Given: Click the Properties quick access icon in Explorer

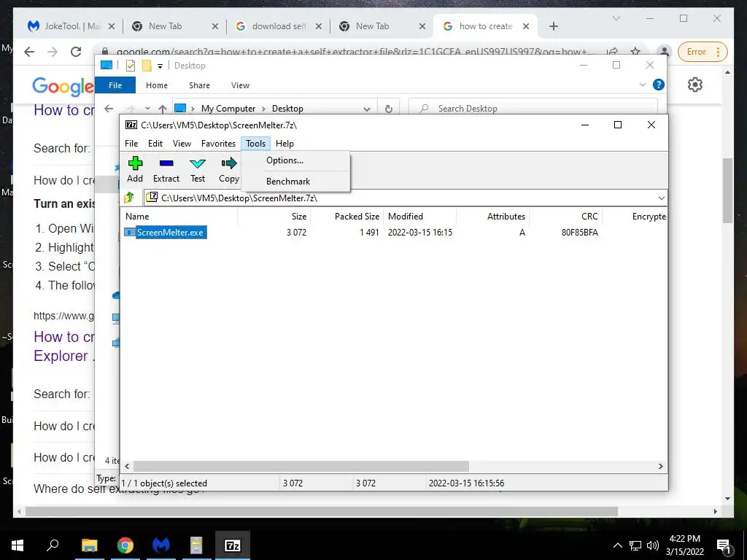Looking at the screenshot, I should pos(130,66).
